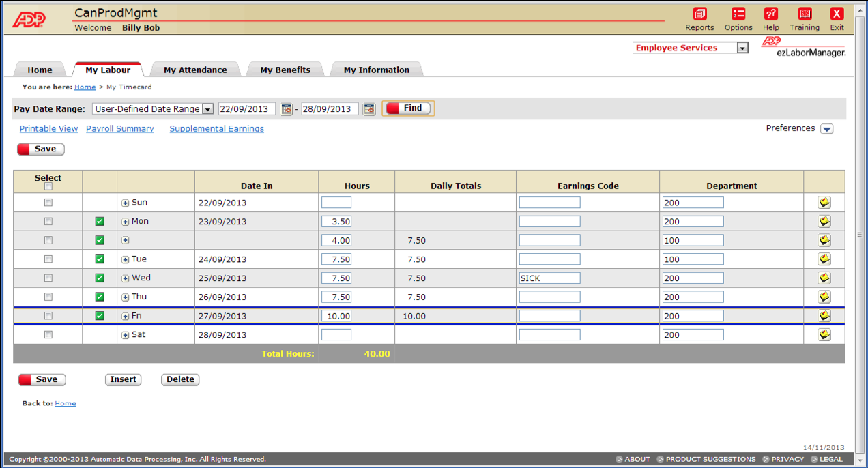Check the select box for the Tue row
868x468 pixels.
point(48,259)
